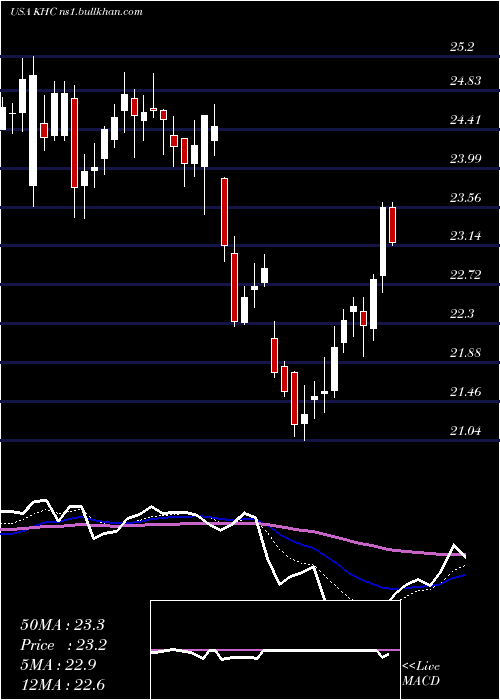
Task: Click the 22.3 price label
Action: (462, 314)
